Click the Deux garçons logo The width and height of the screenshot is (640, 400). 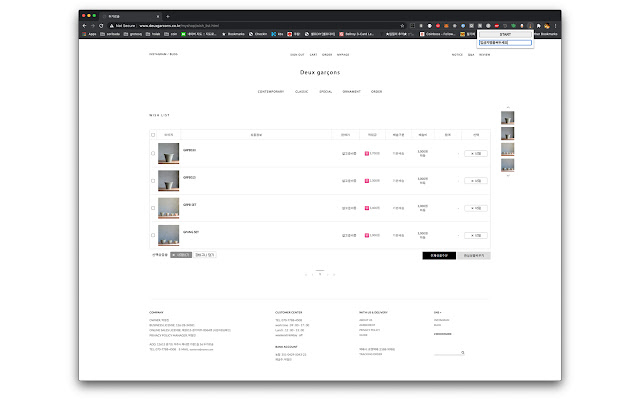(x=320, y=72)
